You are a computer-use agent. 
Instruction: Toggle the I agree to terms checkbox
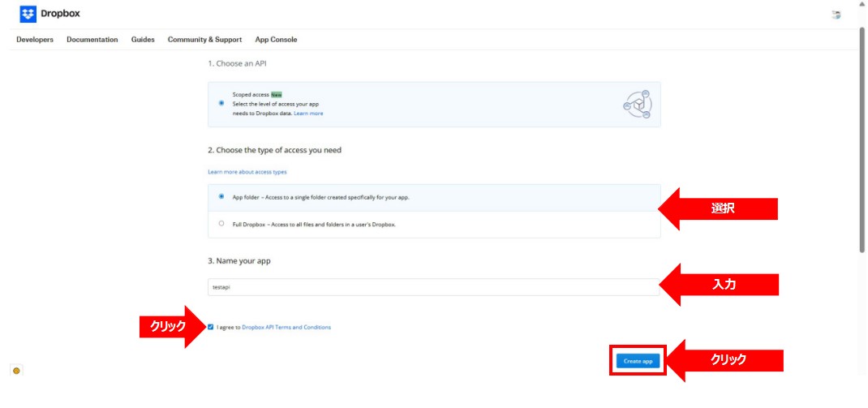211,327
